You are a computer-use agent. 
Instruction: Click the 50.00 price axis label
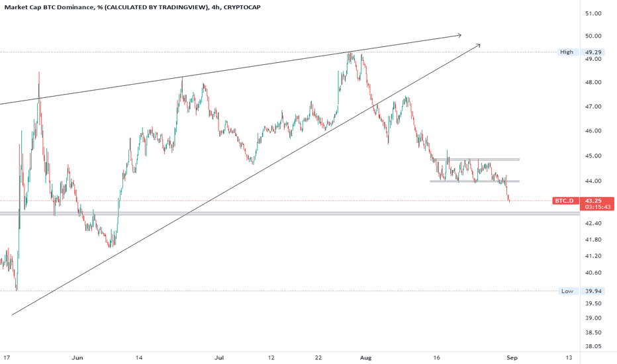[x=593, y=36]
